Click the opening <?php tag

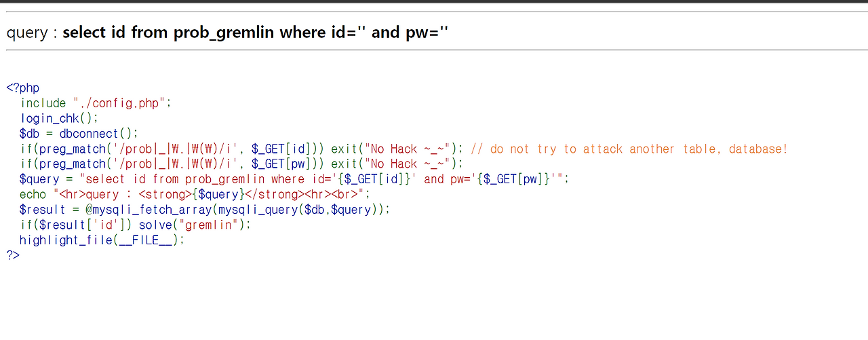tap(23, 88)
